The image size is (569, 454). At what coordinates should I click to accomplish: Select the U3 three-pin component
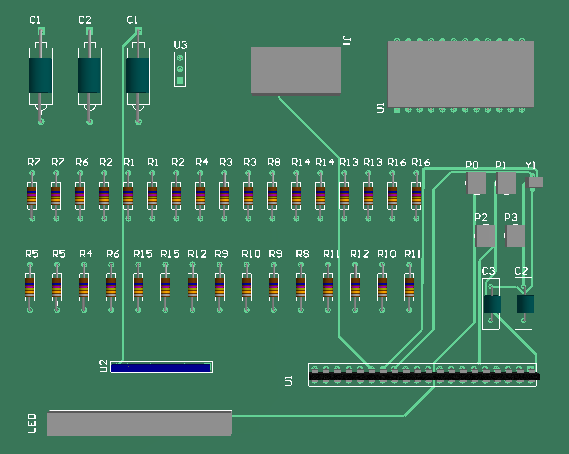click(180, 69)
